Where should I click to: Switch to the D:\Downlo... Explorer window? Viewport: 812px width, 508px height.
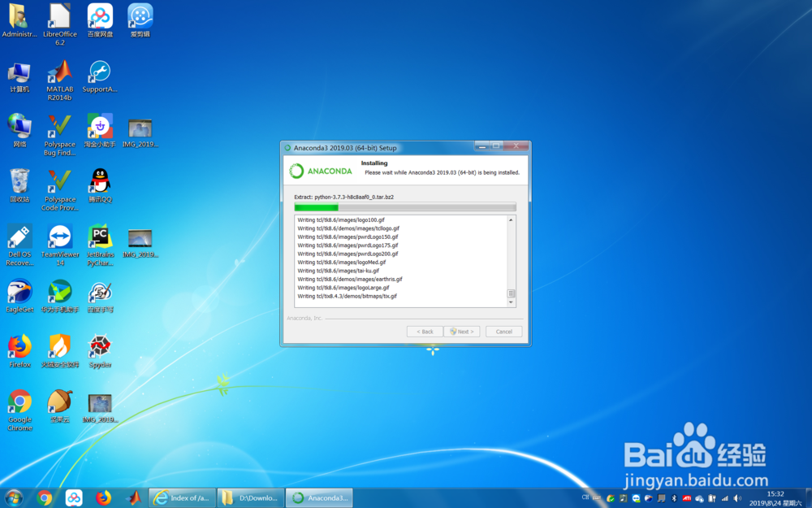(251, 498)
